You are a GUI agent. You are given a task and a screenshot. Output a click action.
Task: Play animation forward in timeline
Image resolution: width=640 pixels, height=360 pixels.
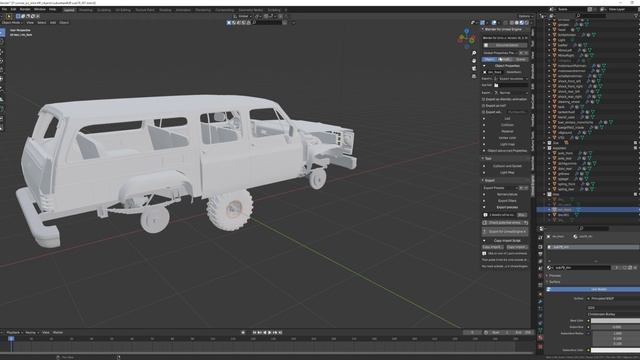click(x=270, y=333)
